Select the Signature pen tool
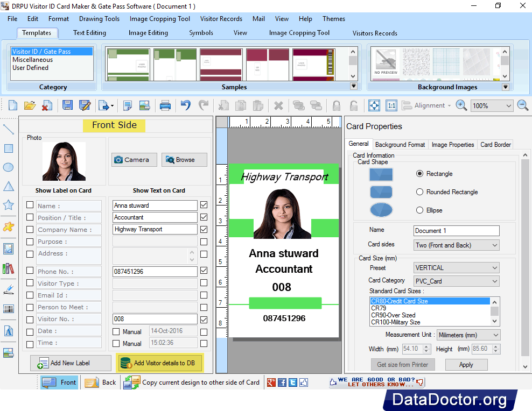 pos(9,289)
